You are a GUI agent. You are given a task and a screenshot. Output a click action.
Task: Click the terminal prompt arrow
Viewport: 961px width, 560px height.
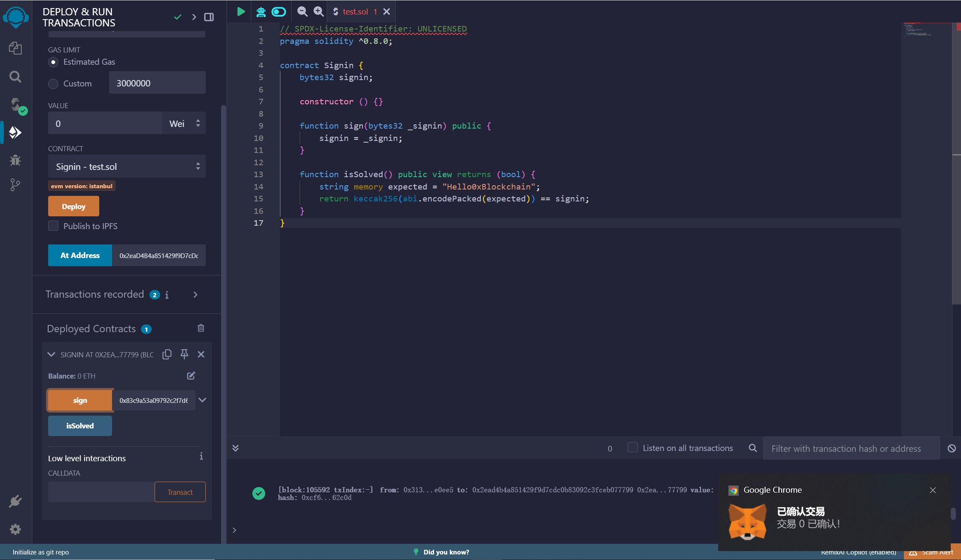pyautogui.click(x=234, y=530)
